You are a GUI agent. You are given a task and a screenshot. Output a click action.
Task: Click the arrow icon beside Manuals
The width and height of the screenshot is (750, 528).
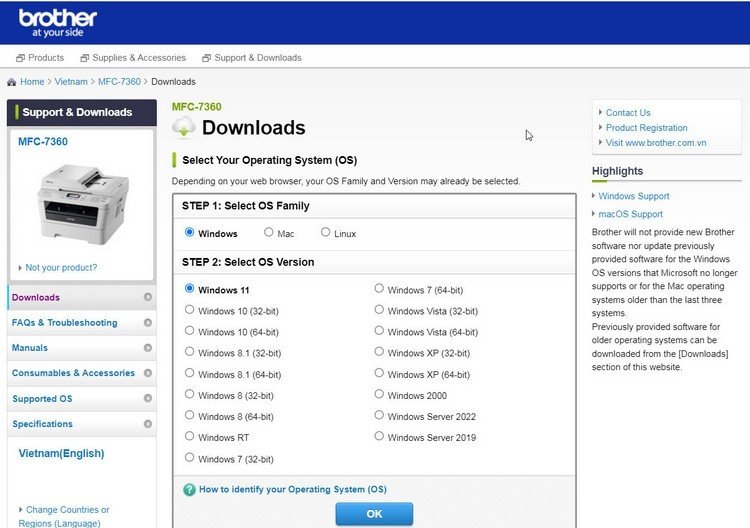(x=148, y=348)
